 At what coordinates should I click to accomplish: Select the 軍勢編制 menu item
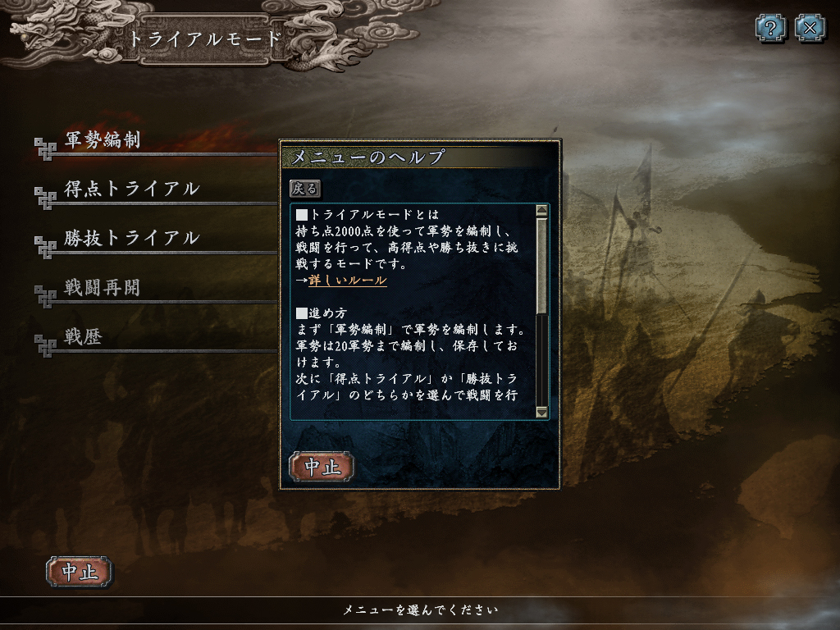[103, 139]
